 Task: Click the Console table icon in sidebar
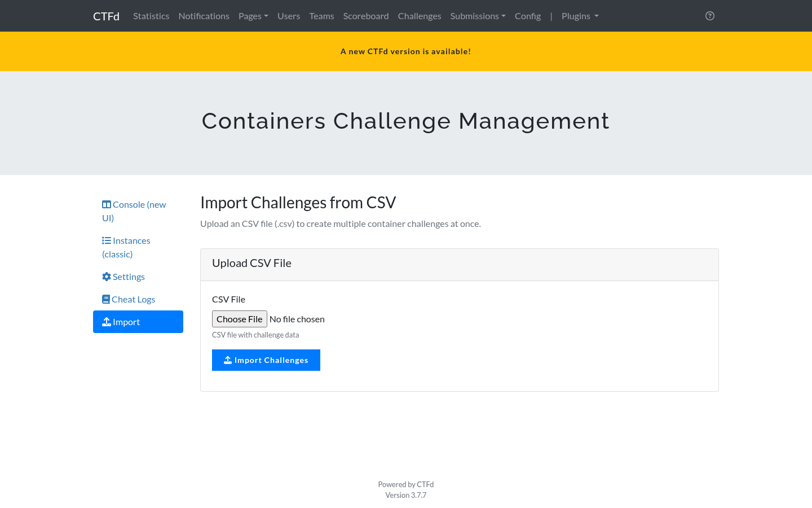coord(107,204)
